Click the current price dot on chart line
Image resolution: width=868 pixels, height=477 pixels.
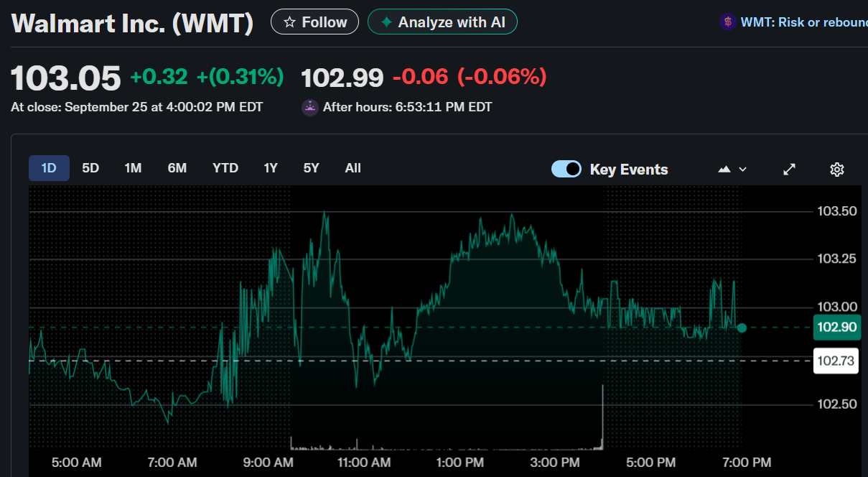coord(742,328)
